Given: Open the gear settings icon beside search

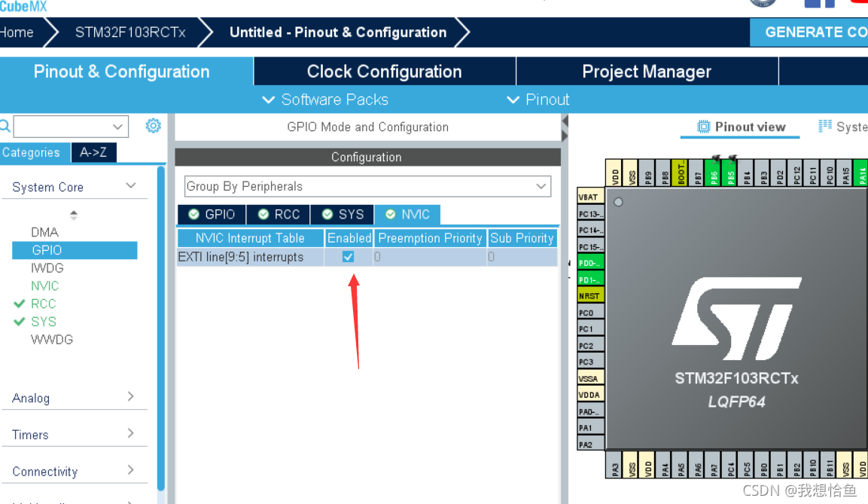Looking at the screenshot, I should 154,126.
